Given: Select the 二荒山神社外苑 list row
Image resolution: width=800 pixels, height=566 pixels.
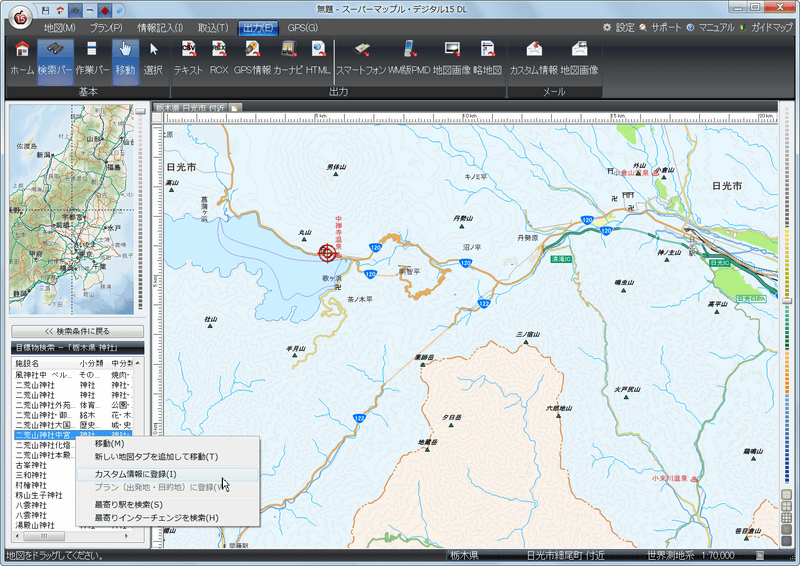Looking at the screenshot, I should 73,405.
